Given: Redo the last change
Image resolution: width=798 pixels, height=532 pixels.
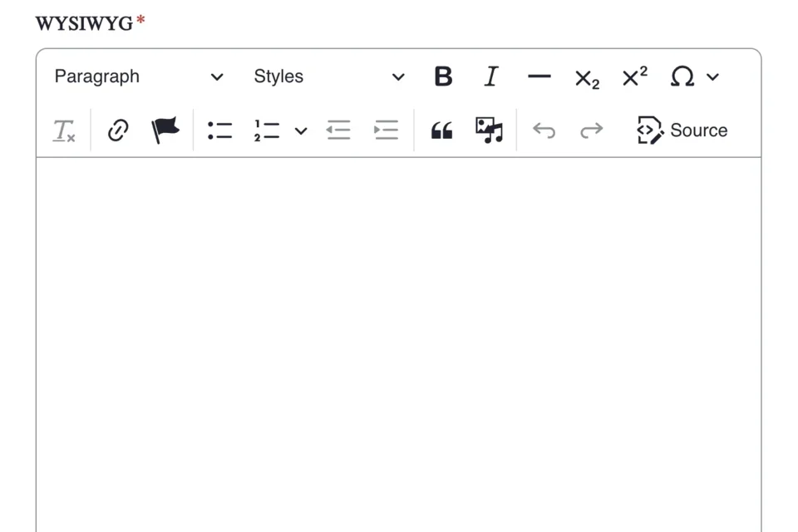Looking at the screenshot, I should (x=591, y=130).
